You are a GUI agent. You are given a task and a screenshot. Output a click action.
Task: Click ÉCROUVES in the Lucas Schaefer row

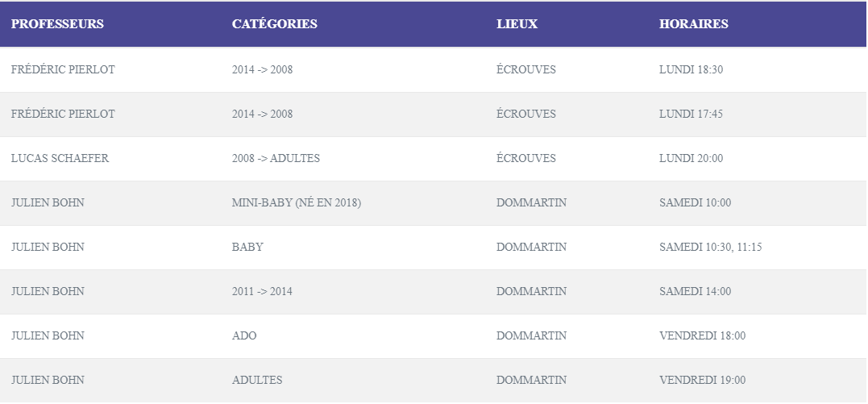[x=525, y=159]
